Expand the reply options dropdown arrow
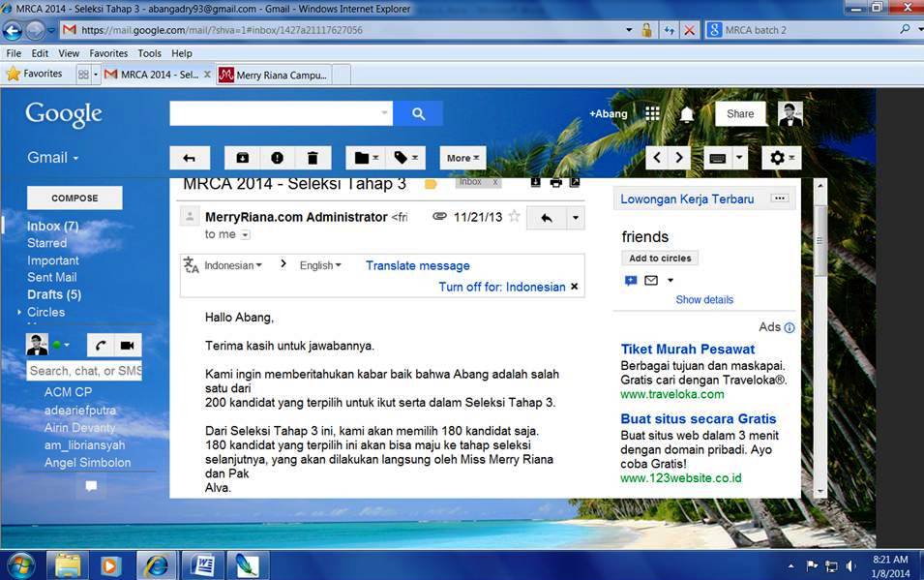The width and height of the screenshot is (924, 580). coord(576,218)
